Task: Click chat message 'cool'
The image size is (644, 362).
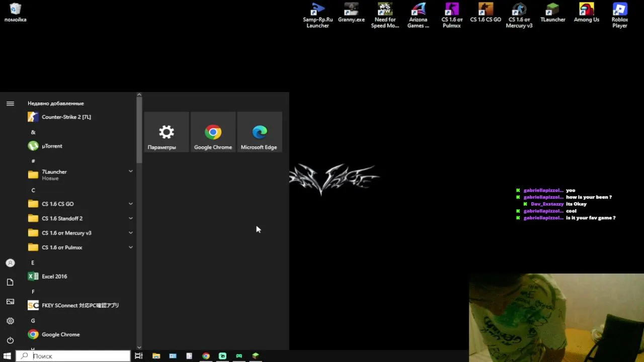Action: tap(571, 211)
